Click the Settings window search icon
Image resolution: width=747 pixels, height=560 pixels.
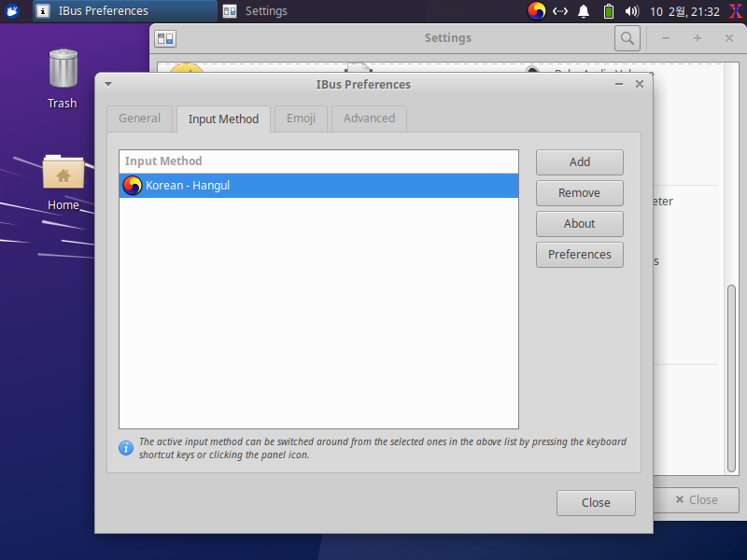[627, 38]
